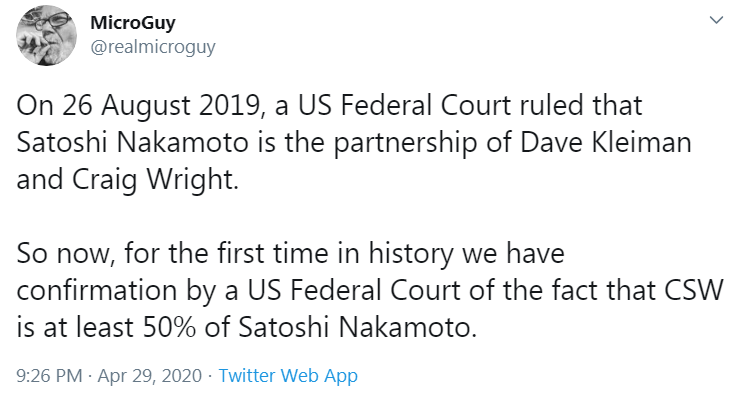This screenshot has height=400, width=741.
Task: Click the line starting 'On 26 August 2019'
Action: click(x=329, y=105)
